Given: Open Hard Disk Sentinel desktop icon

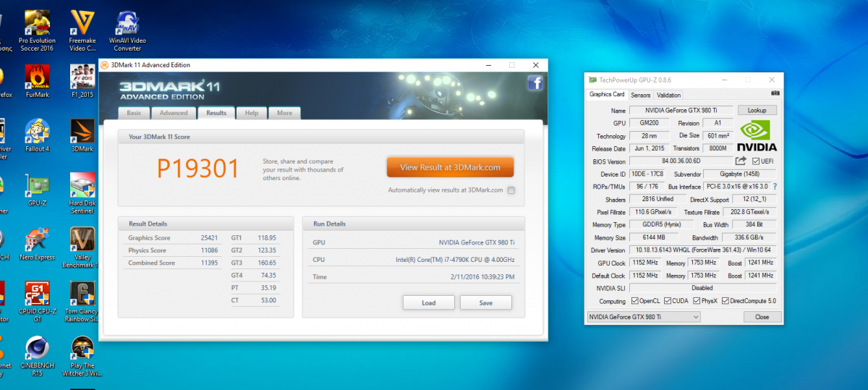Looking at the screenshot, I should click(x=82, y=193).
